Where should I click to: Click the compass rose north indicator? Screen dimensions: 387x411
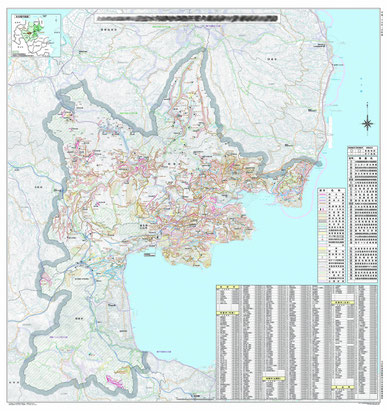[367, 124]
